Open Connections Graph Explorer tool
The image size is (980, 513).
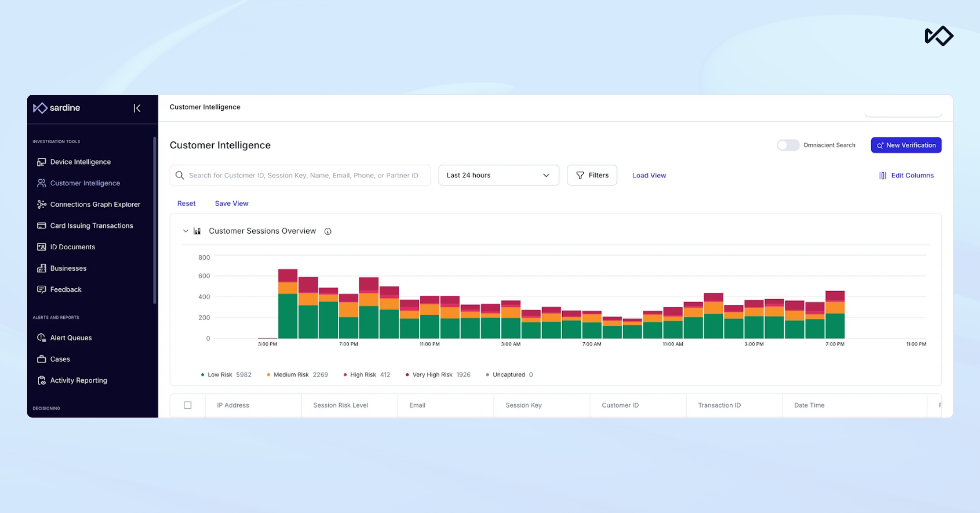click(x=95, y=204)
